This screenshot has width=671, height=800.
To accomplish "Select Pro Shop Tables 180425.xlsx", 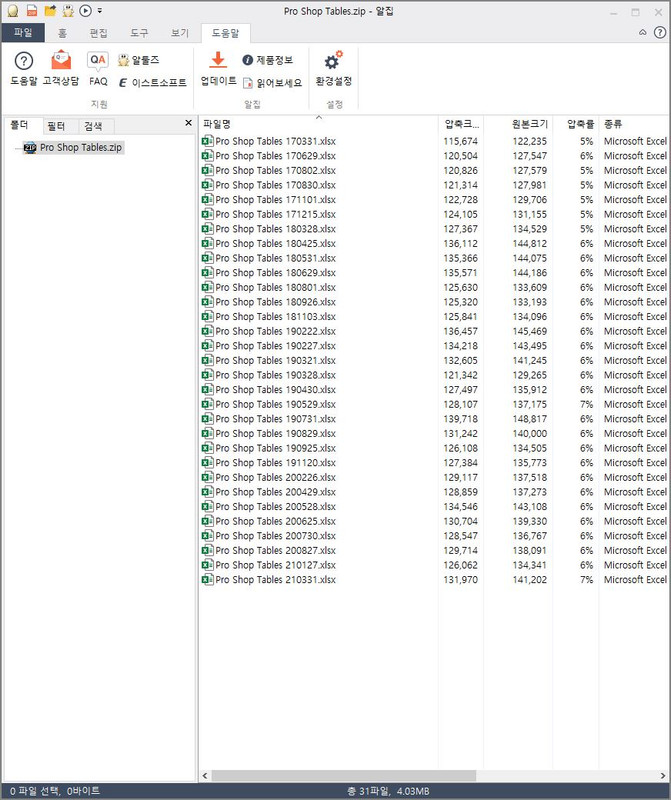I will click(x=275, y=243).
